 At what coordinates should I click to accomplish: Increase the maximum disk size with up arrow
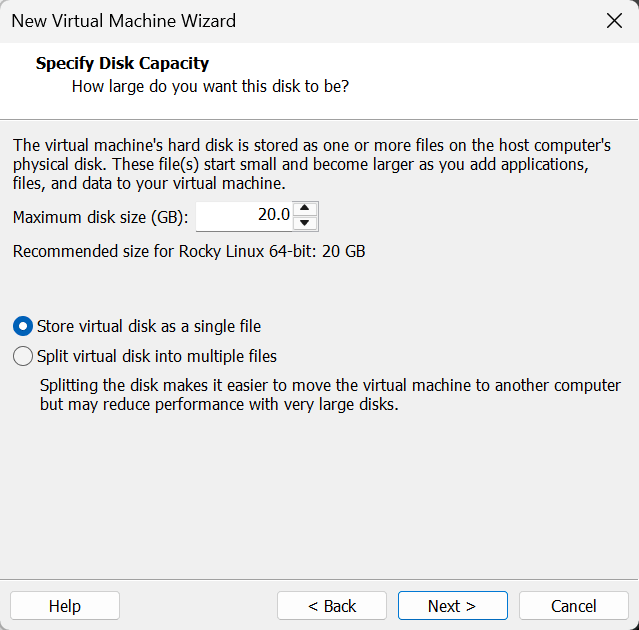pyautogui.click(x=306, y=209)
